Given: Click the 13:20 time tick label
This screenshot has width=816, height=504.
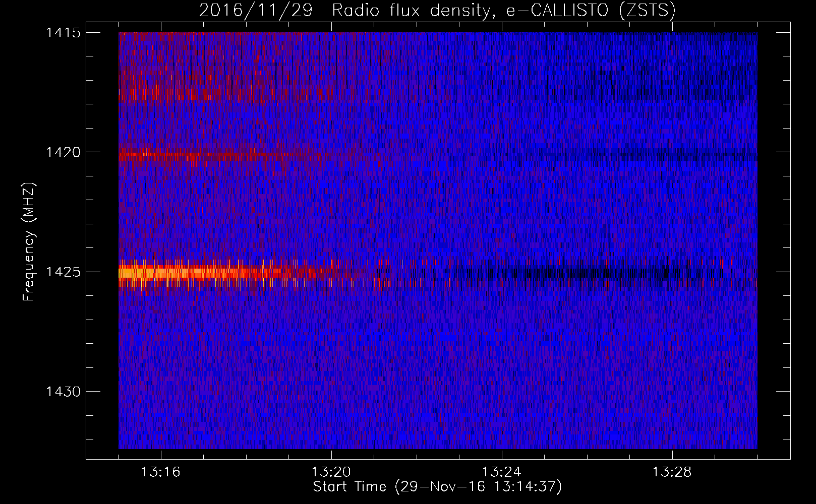Looking at the screenshot, I should (331, 472).
